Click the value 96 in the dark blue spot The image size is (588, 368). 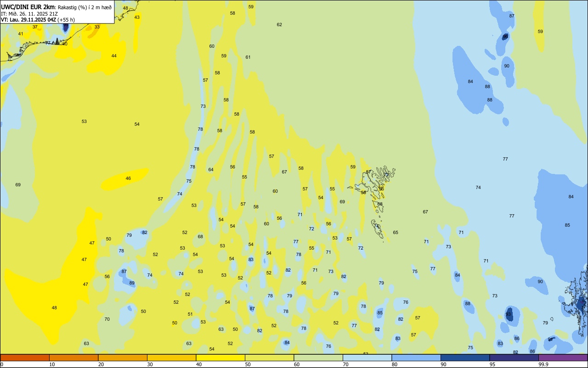[505, 36]
